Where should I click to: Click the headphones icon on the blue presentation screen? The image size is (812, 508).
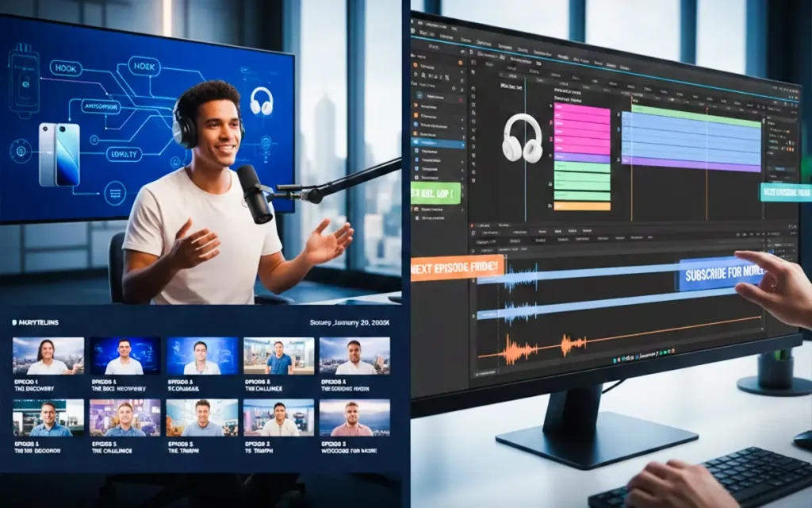(x=261, y=101)
